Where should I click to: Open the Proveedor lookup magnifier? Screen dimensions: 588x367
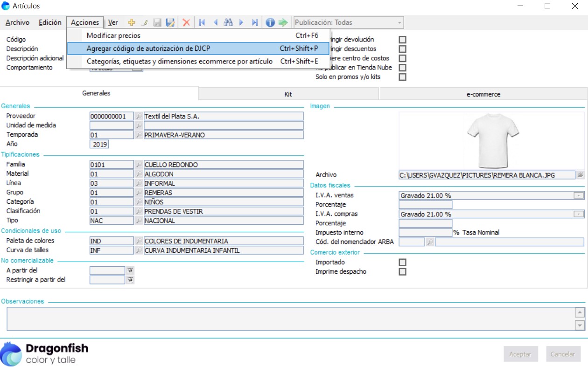pyautogui.click(x=139, y=116)
